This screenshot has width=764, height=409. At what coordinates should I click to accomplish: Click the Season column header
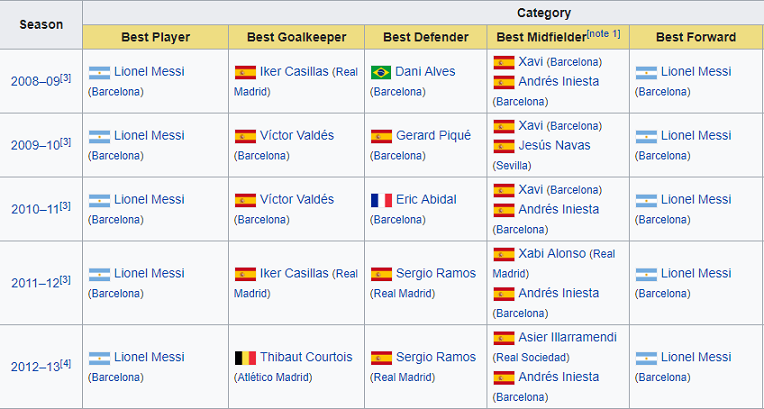(x=41, y=24)
